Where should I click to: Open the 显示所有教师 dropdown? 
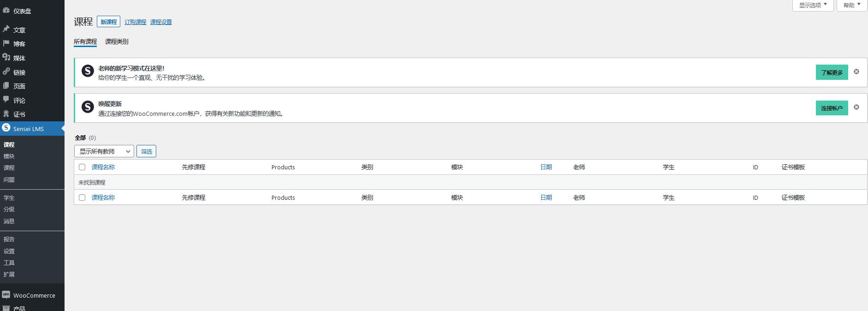pos(104,151)
